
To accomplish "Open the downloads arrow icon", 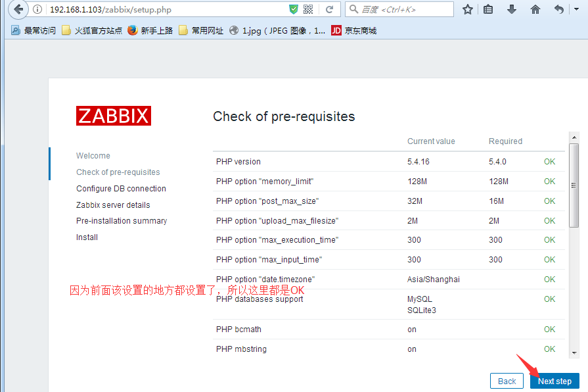I will [x=512, y=10].
